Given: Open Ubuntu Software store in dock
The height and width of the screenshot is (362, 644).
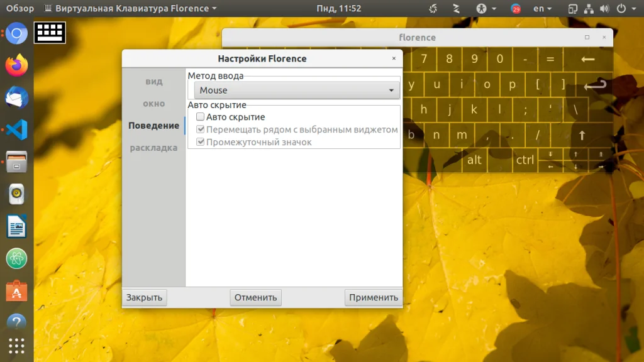Looking at the screenshot, I should [16, 290].
